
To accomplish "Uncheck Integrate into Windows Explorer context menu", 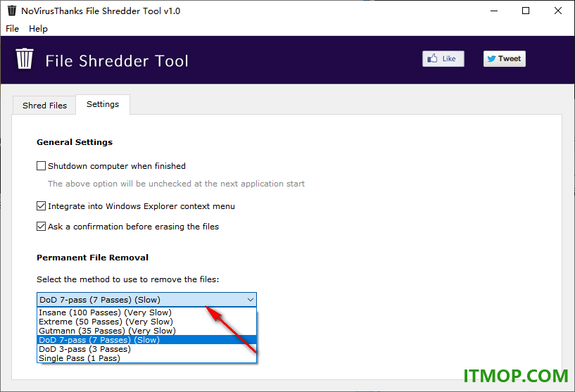I will coord(41,206).
